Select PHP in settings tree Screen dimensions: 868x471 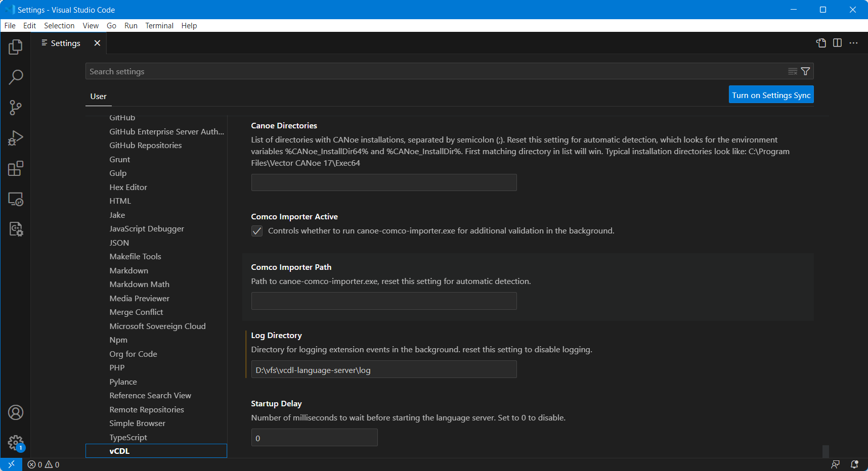(117, 367)
